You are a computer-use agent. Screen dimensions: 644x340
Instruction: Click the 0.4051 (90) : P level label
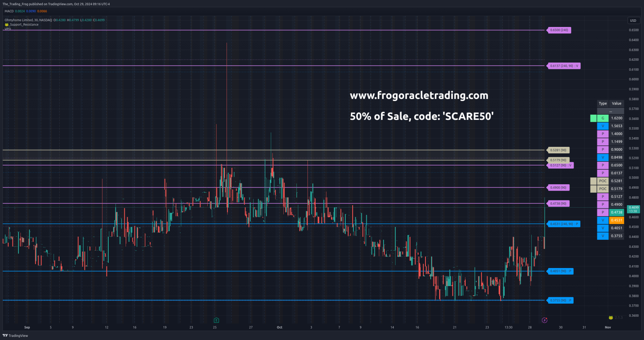tap(560, 271)
